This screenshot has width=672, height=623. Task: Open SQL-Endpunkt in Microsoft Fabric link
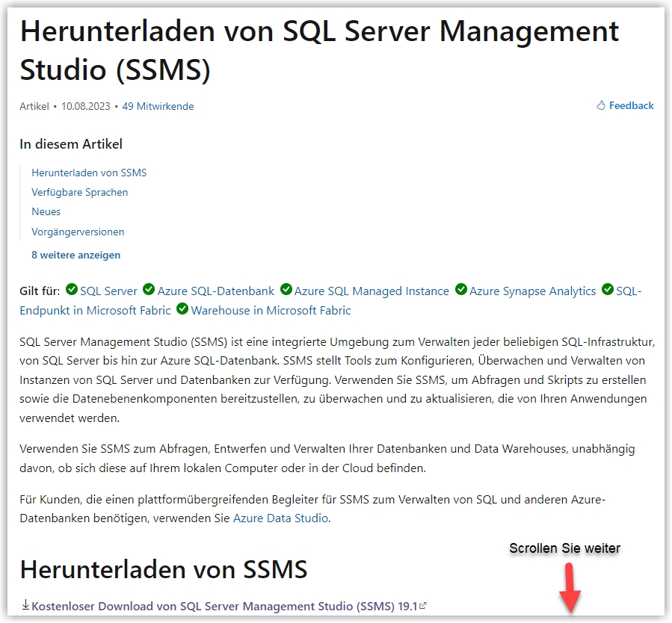tap(95, 310)
